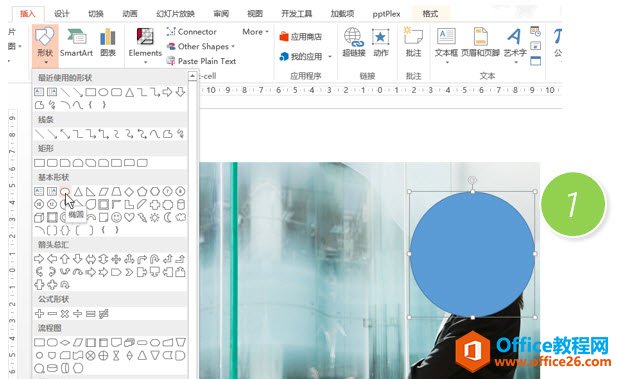Switch to the pptPlex tab
The width and height of the screenshot is (618, 379).
[x=386, y=14]
